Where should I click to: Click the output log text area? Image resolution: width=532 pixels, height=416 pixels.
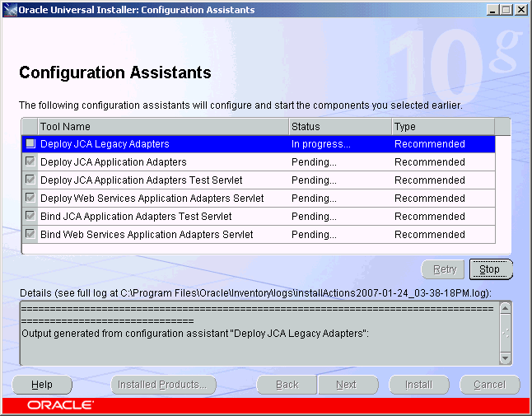259,333
